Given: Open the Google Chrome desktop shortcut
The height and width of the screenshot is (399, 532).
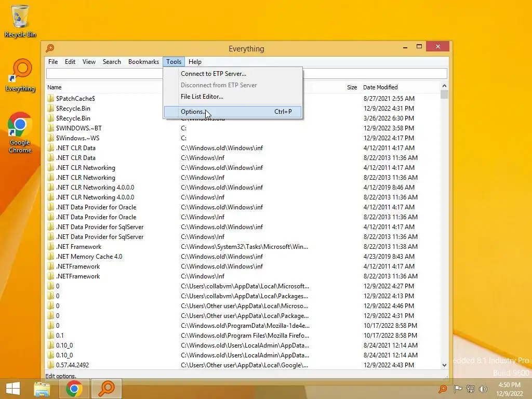Looking at the screenshot, I should [20, 132].
